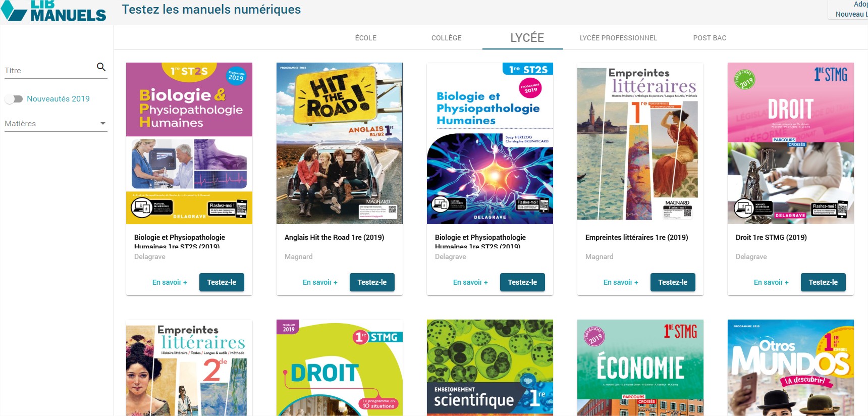Open the Empreintes littéraires 2de cover

point(189,368)
